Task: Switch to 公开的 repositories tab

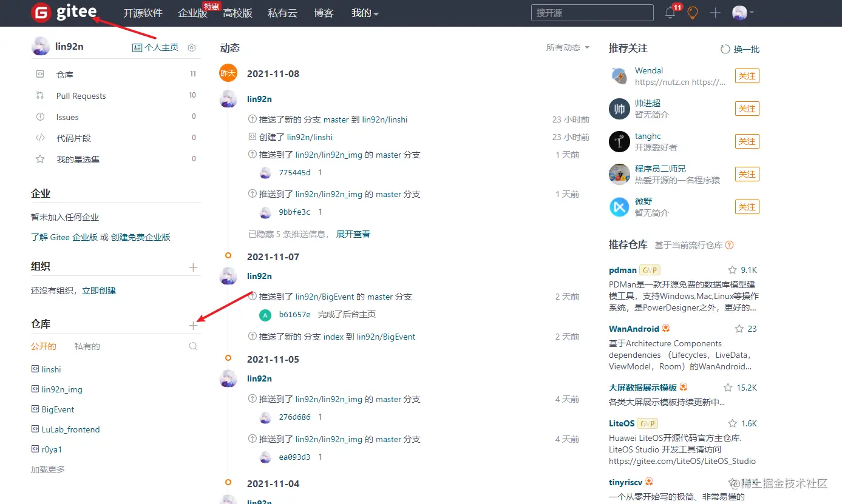Action: (x=44, y=346)
